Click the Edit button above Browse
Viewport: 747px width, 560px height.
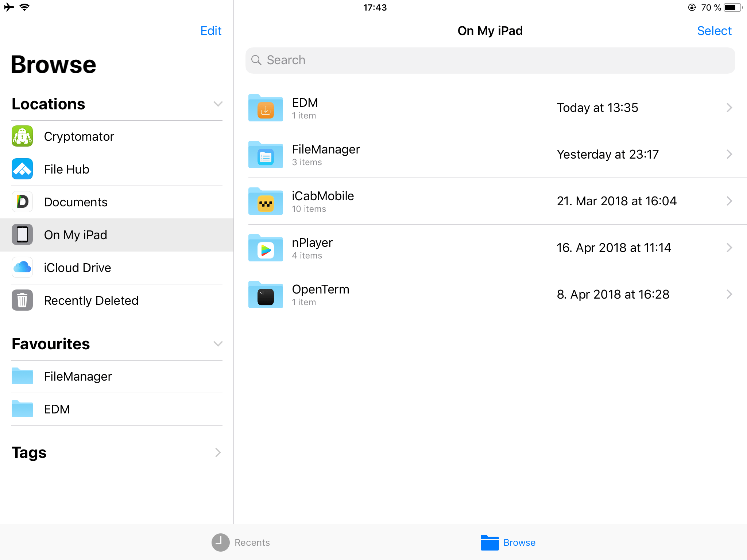click(x=211, y=31)
